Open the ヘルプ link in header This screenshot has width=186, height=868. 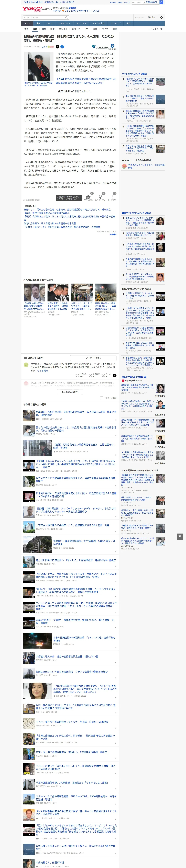(x=127, y=2)
